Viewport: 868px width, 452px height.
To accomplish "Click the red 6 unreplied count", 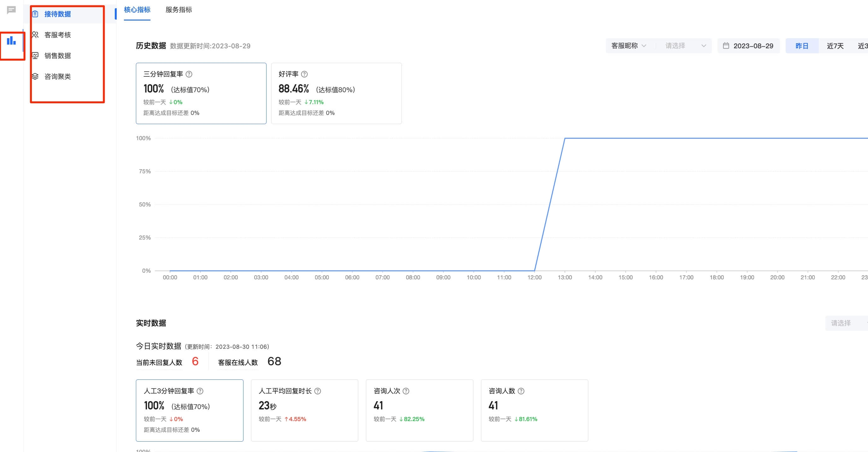I will pyautogui.click(x=195, y=361).
